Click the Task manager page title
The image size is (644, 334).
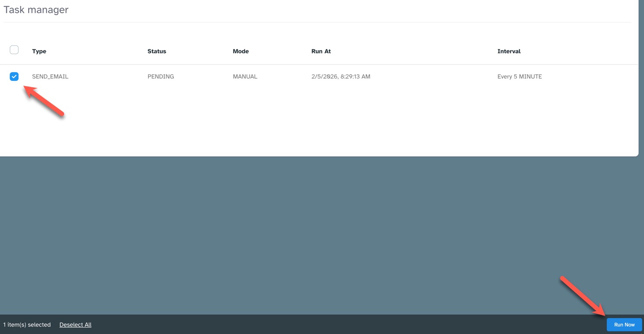tap(36, 10)
